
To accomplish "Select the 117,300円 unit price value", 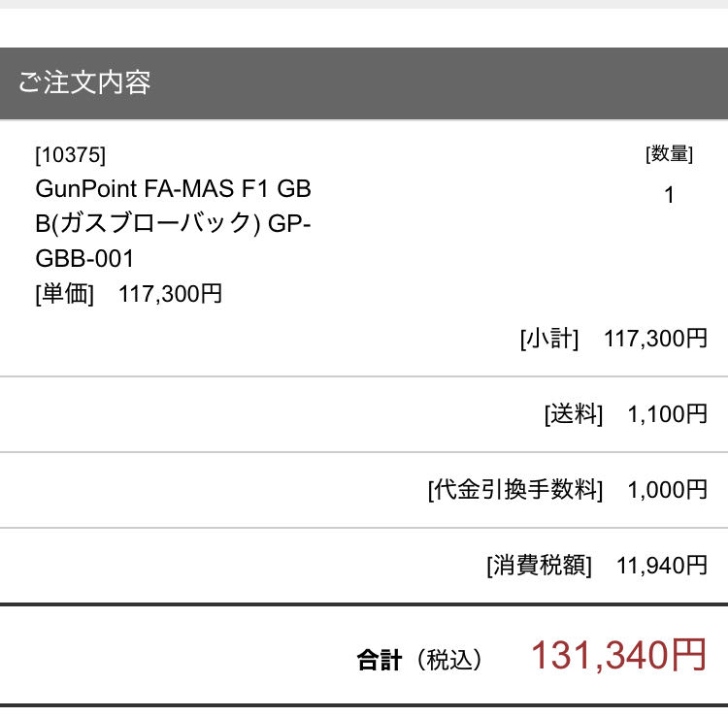I will click(170, 294).
